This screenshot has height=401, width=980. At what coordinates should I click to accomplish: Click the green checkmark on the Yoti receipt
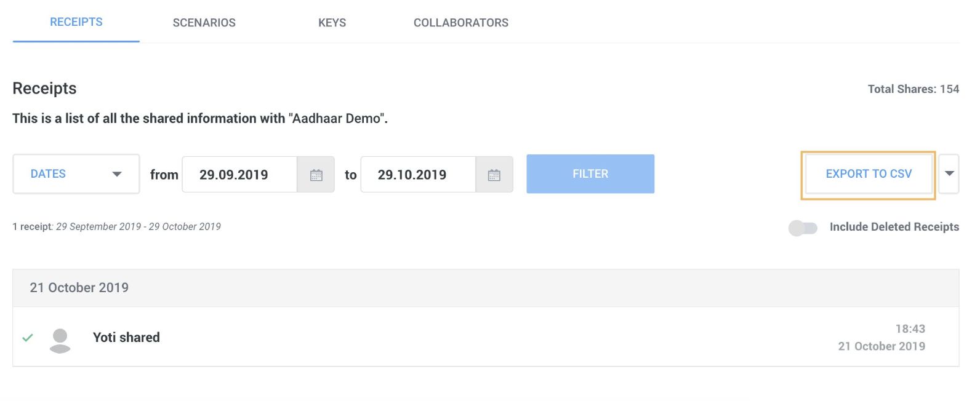pyautogui.click(x=28, y=338)
